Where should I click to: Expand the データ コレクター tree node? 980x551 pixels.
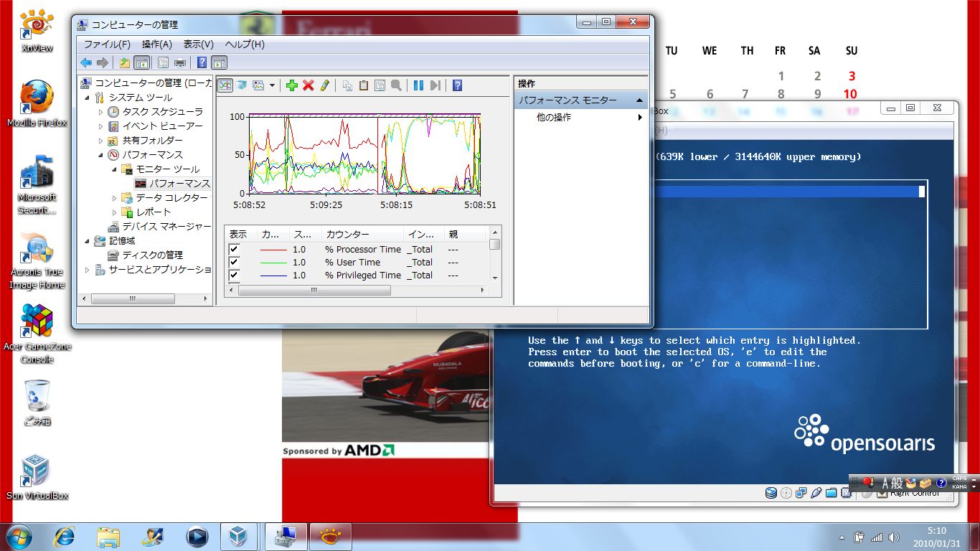[x=114, y=198]
